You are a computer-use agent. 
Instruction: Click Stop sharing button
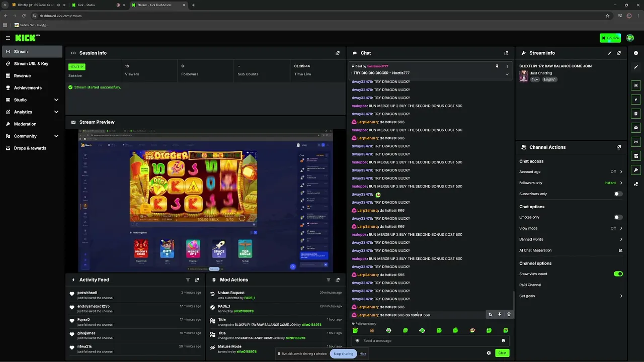343,353
